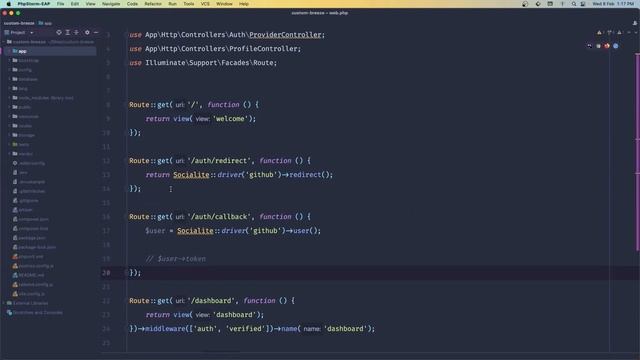Click the menu bar date and time

pyautogui.click(x=613, y=4)
